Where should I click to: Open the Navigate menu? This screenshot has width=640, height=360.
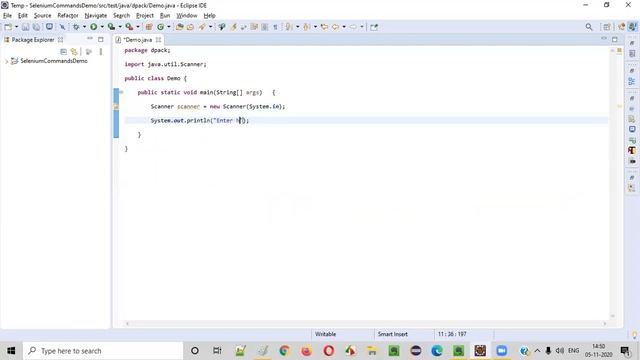pos(96,16)
